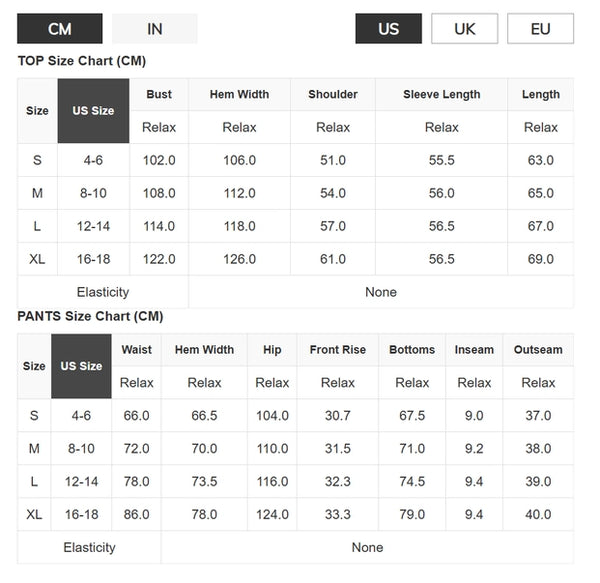Click the Bottoms column header
600x583 pixels.
pyautogui.click(x=412, y=350)
